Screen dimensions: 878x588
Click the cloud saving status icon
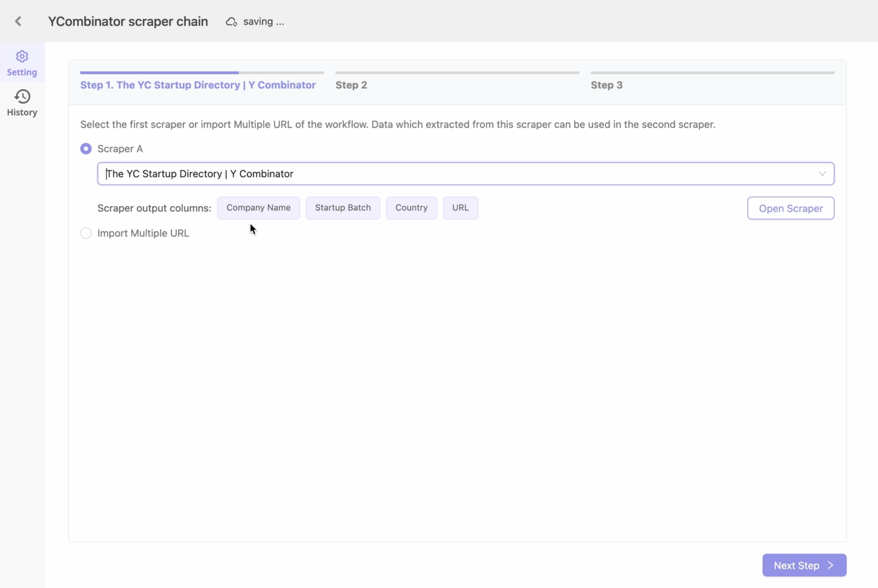click(231, 21)
